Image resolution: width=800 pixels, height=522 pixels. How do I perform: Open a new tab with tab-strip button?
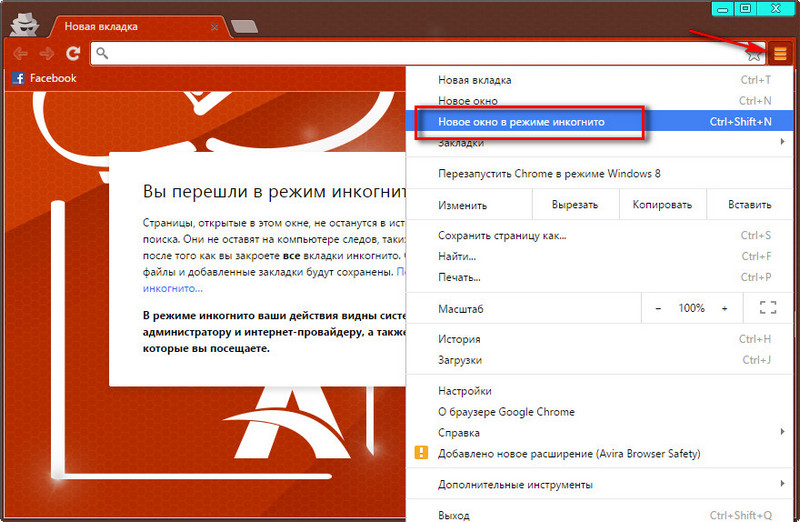[244, 27]
